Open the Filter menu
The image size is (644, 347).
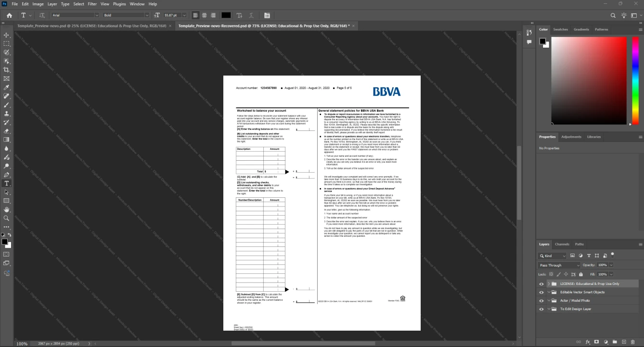(92, 4)
